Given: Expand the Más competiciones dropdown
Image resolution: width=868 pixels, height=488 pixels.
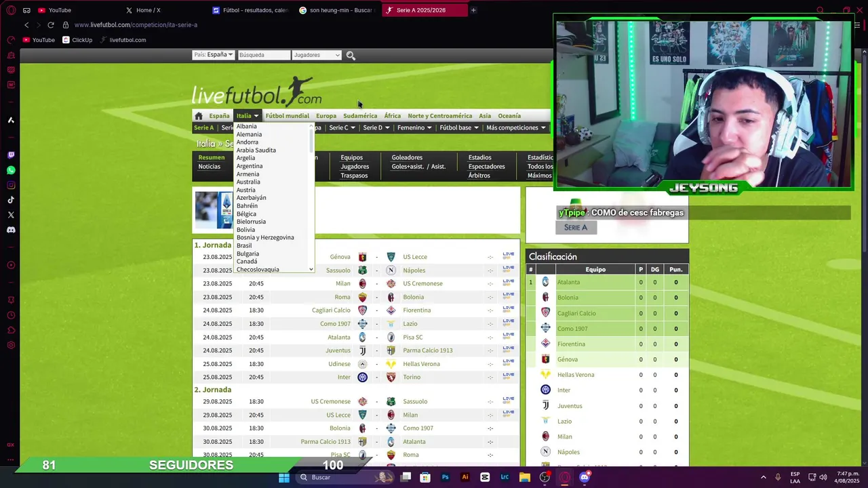Looking at the screenshot, I should tap(516, 127).
